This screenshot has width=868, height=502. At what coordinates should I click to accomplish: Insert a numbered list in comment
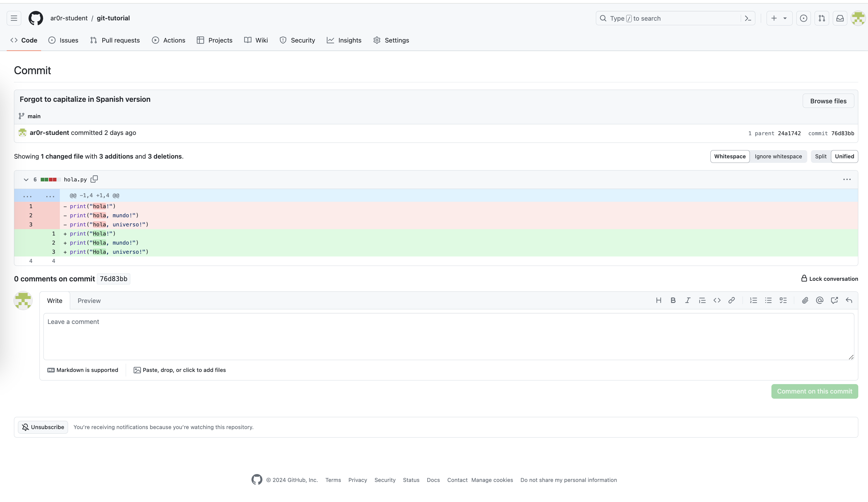(754, 301)
